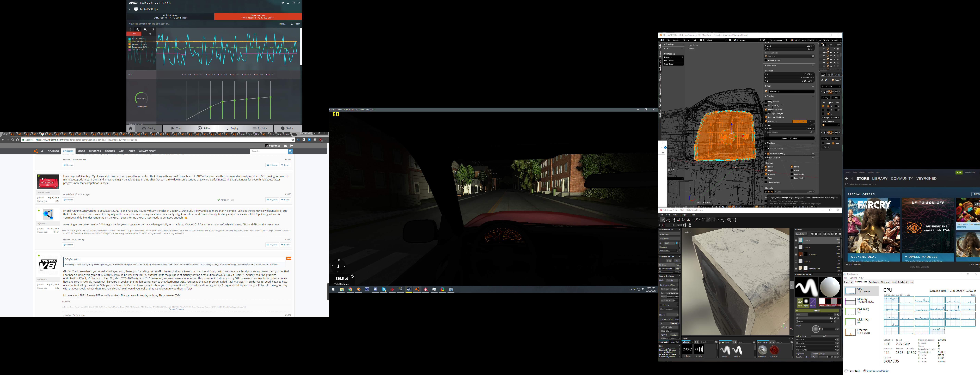Click the add folder icon in Layers panel
Viewport: 980px width, 375px height.
pyautogui.click(x=836, y=234)
